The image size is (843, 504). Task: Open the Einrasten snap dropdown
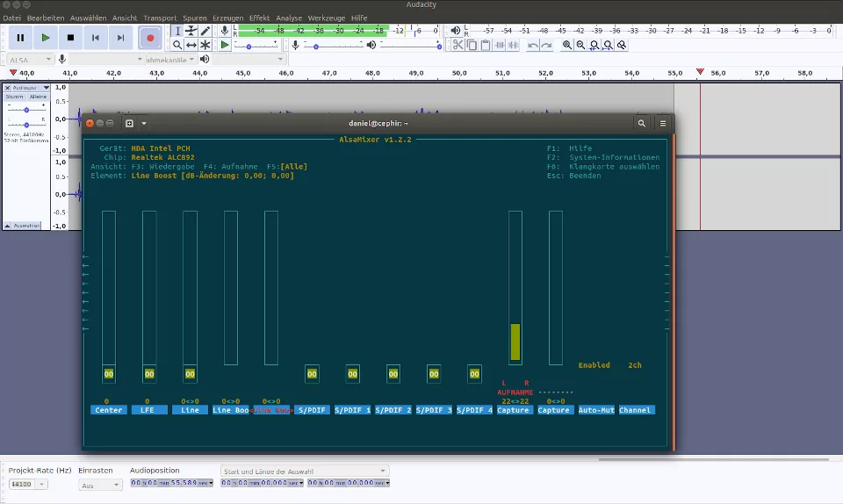(x=99, y=485)
